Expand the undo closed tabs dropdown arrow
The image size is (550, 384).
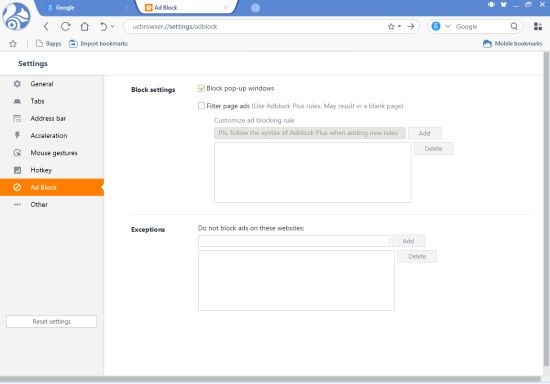point(112,26)
